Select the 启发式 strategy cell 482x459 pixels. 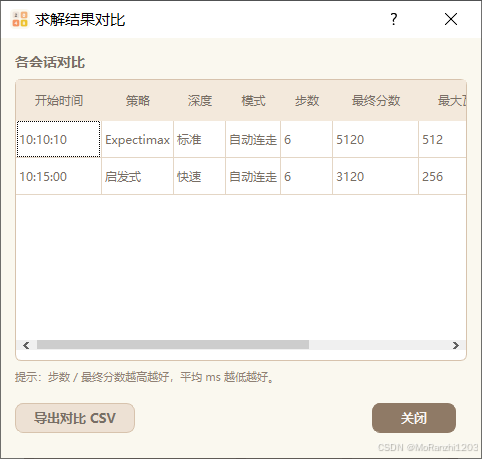[x=137, y=176]
